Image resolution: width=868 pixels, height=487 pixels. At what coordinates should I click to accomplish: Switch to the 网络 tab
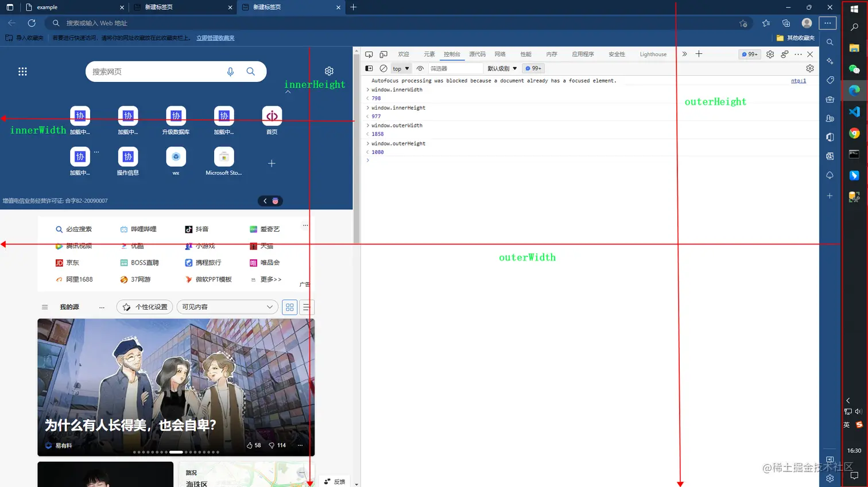coord(500,54)
